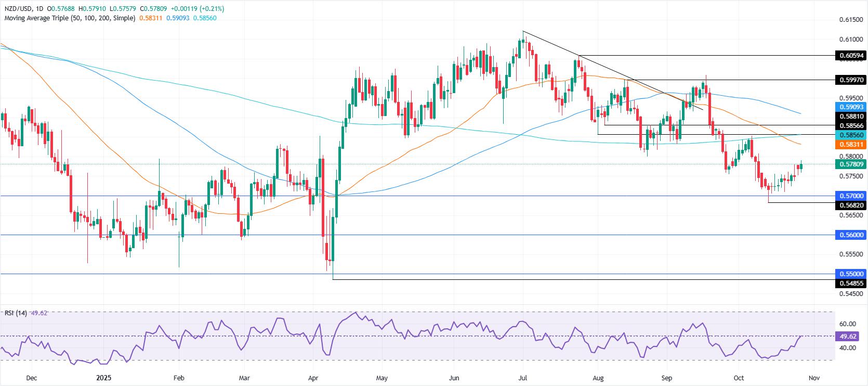This screenshot has width=868, height=386.
Task: Select the 0.54855 yearly low label
Action: [850, 282]
